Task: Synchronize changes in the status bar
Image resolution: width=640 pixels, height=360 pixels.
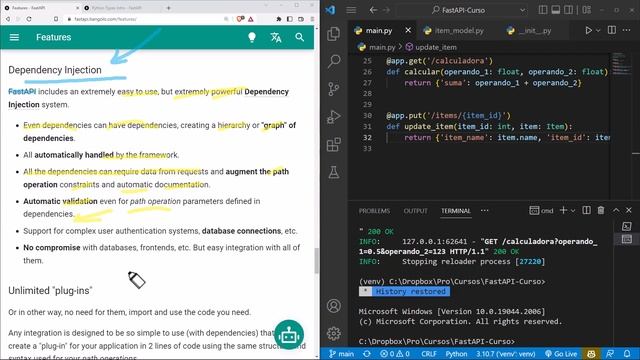Action: [x=367, y=354]
